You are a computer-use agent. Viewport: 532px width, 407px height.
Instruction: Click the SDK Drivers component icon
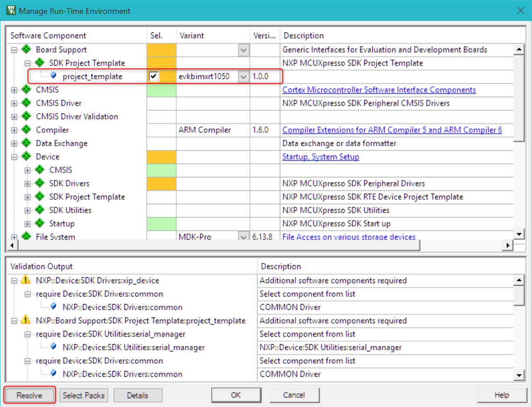pos(40,183)
